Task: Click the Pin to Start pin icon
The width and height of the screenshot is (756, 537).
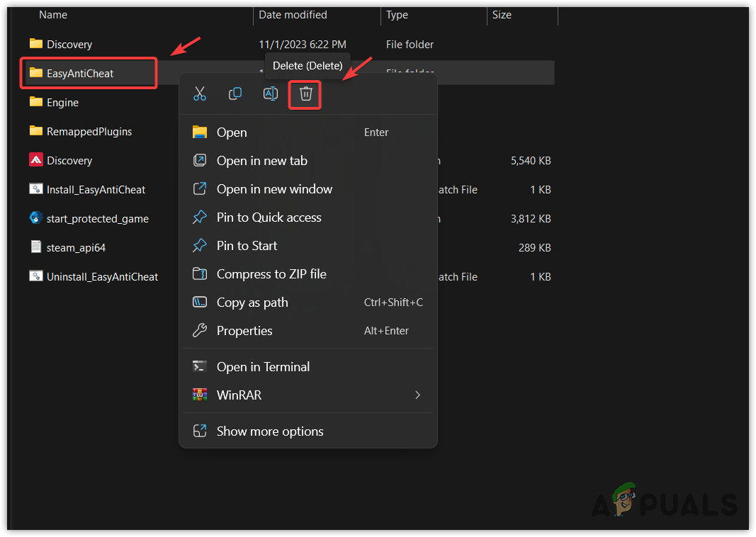Action: click(x=200, y=245)
